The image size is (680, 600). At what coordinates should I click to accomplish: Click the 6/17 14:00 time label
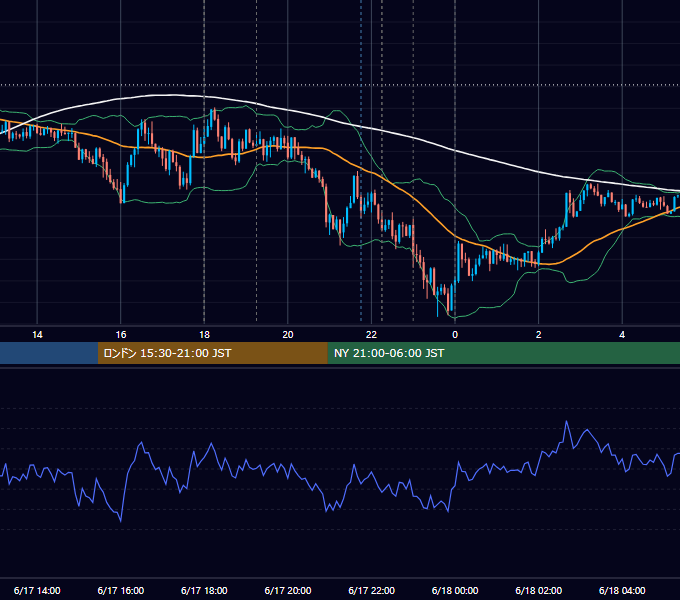click(37, 590)
